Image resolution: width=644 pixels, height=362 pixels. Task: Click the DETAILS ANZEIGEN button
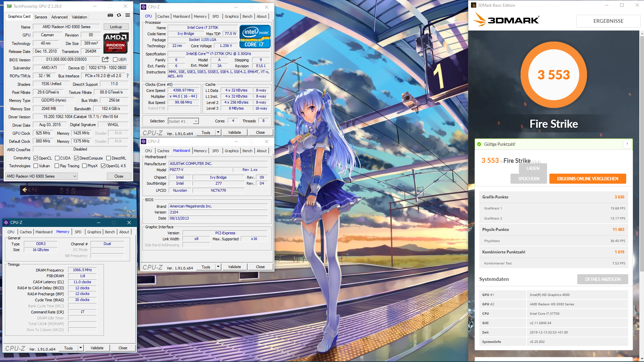(x=602, y=279)
